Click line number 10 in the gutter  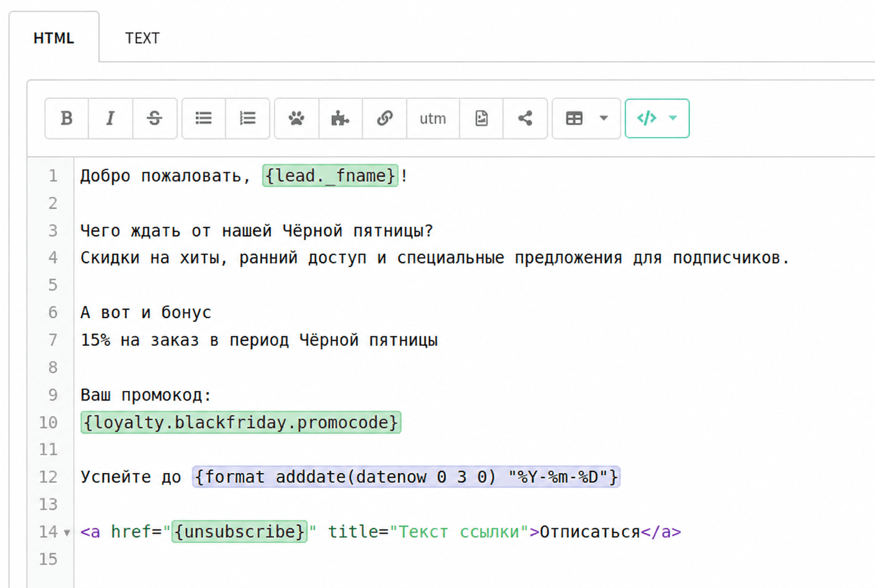pos(48,422)
